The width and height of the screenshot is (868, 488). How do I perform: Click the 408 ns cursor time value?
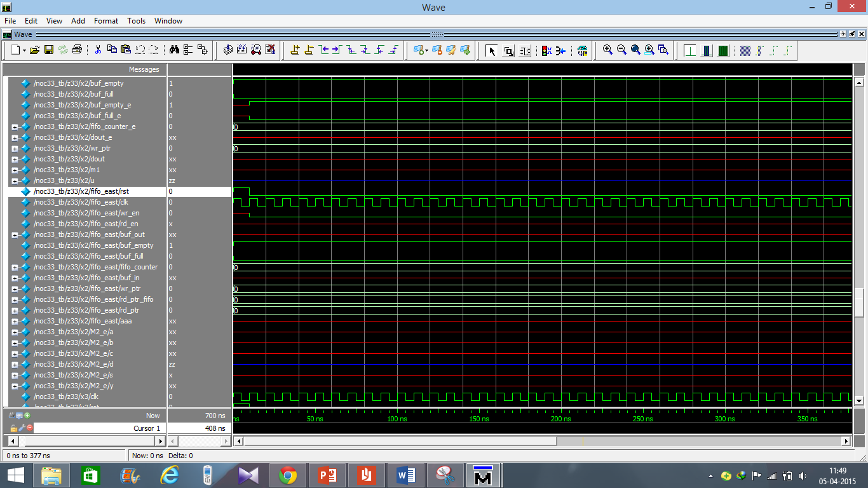tap(215, 428)
